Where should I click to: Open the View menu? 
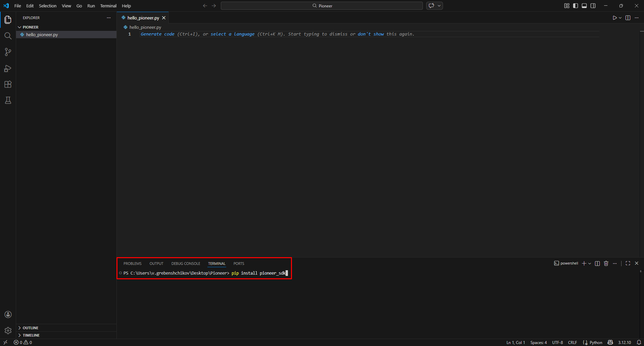point(66,6)
